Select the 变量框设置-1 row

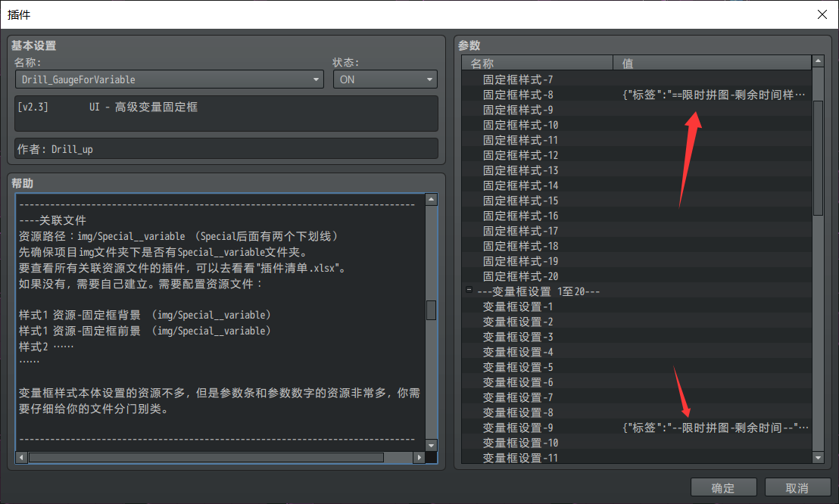518,306
